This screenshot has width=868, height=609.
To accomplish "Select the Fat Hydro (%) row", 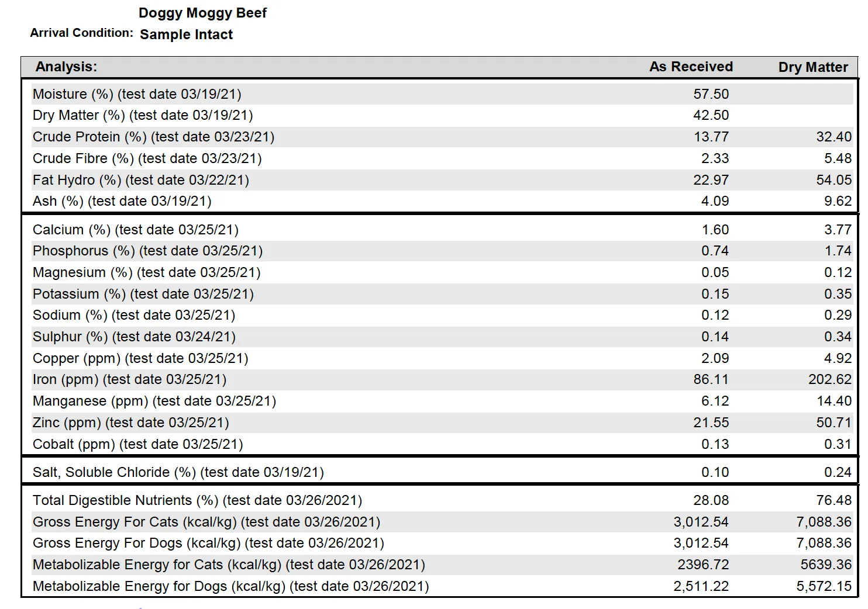I will 443,180.
